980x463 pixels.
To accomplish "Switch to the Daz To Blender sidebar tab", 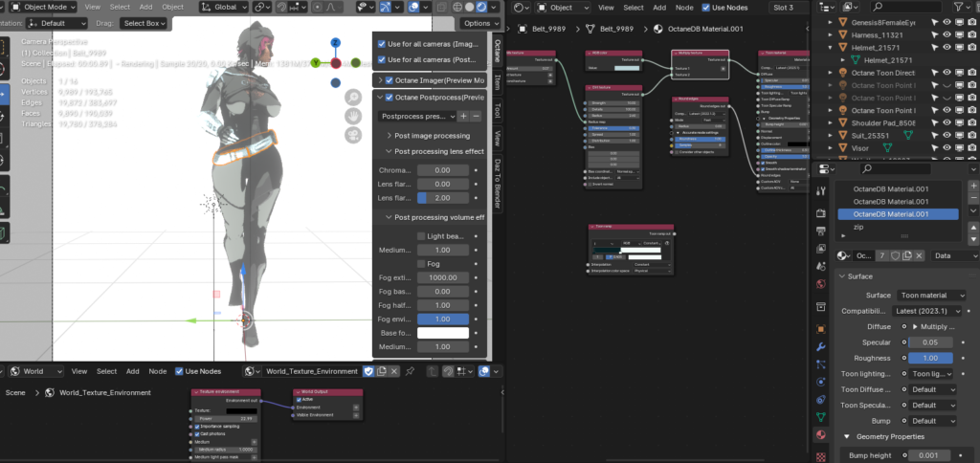I will (x=497, y=182).
